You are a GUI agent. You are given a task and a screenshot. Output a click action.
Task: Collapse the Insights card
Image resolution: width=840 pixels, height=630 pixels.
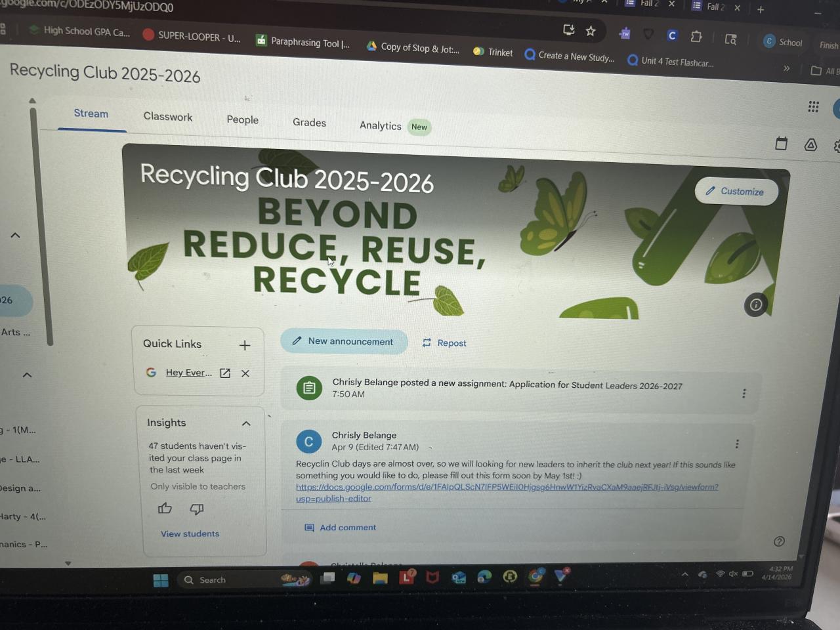point(246,424)
